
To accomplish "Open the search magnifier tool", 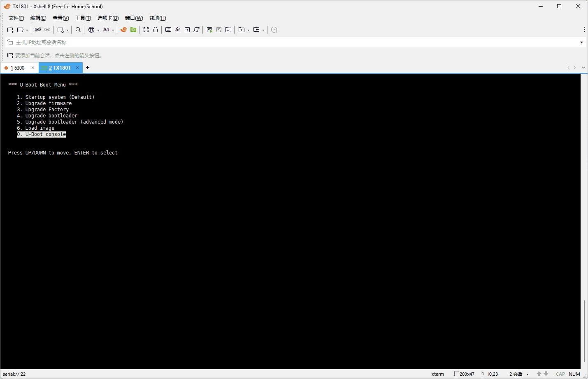I will [78, 30].
